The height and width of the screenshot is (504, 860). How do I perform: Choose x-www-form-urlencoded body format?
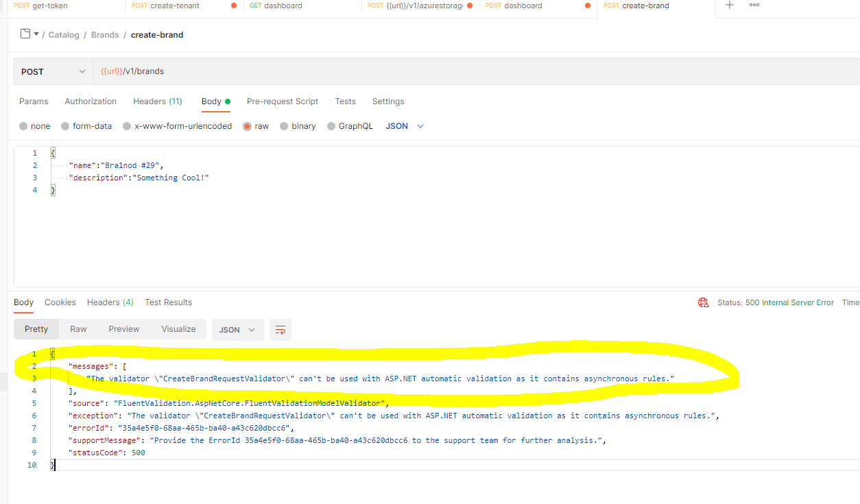[x=176, y=125]
